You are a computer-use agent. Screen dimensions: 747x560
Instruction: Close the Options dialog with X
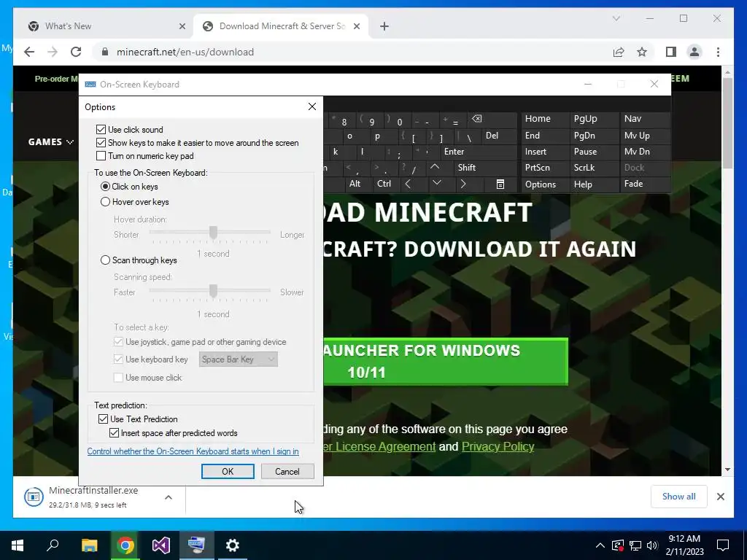click(x=312, y=106)
